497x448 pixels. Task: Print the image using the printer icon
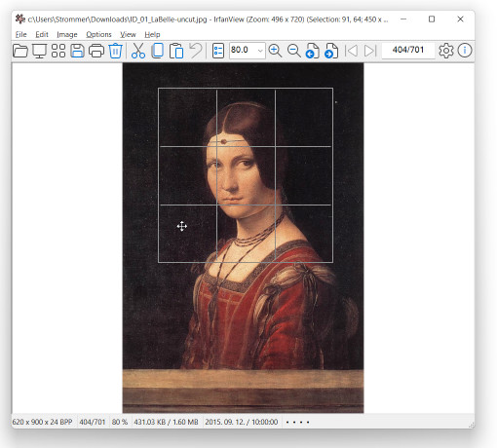point(96,51)
